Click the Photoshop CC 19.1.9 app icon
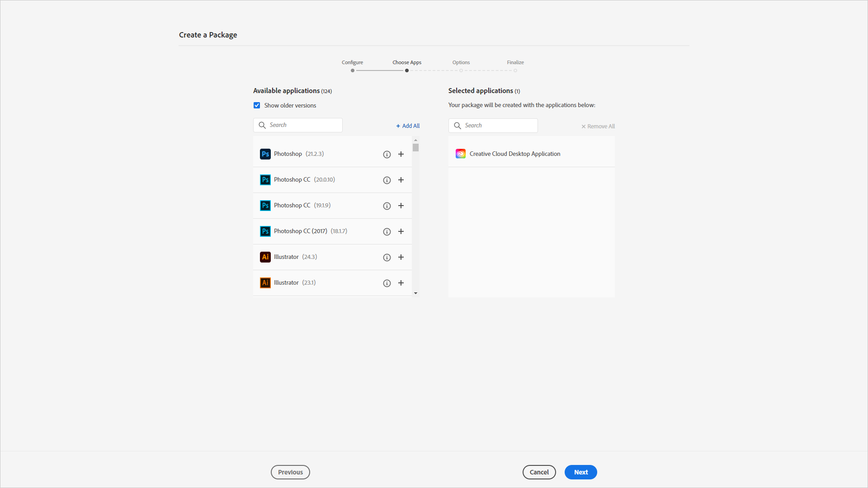Viewport: 868px width, 488px height. point(265,206)
